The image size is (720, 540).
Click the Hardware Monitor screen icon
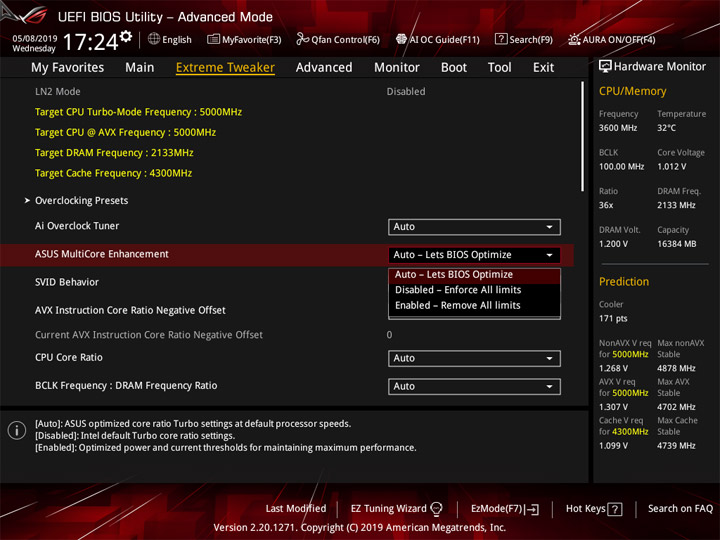click(605, 66)
